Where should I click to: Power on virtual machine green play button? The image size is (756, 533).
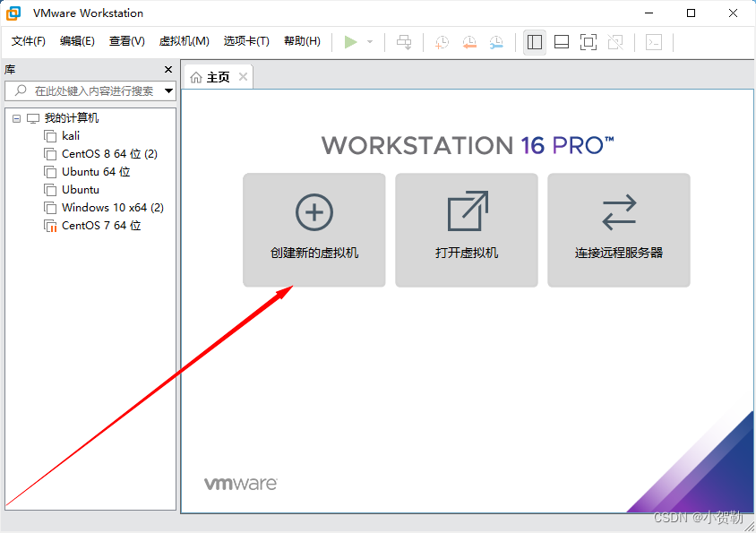(x=350, y=42)
